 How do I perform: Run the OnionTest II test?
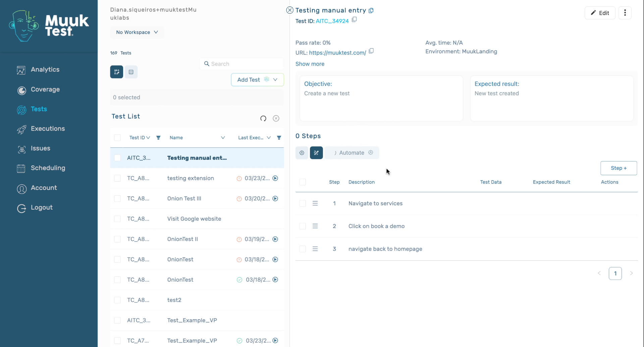275,239
